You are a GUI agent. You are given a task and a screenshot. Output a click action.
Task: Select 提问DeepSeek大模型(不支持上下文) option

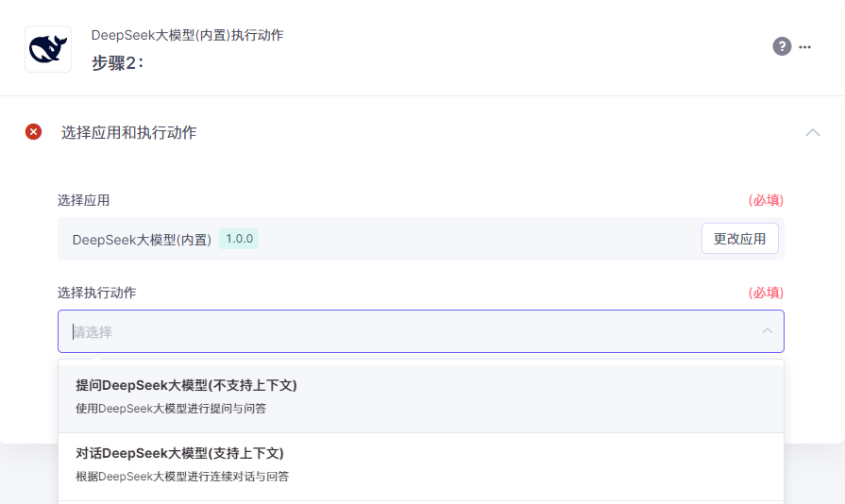(421, 398)
